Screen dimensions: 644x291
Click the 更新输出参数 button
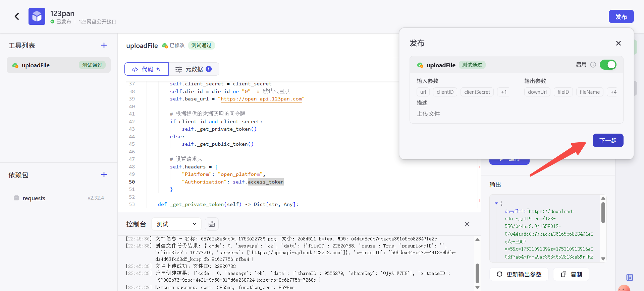[519, 274]
